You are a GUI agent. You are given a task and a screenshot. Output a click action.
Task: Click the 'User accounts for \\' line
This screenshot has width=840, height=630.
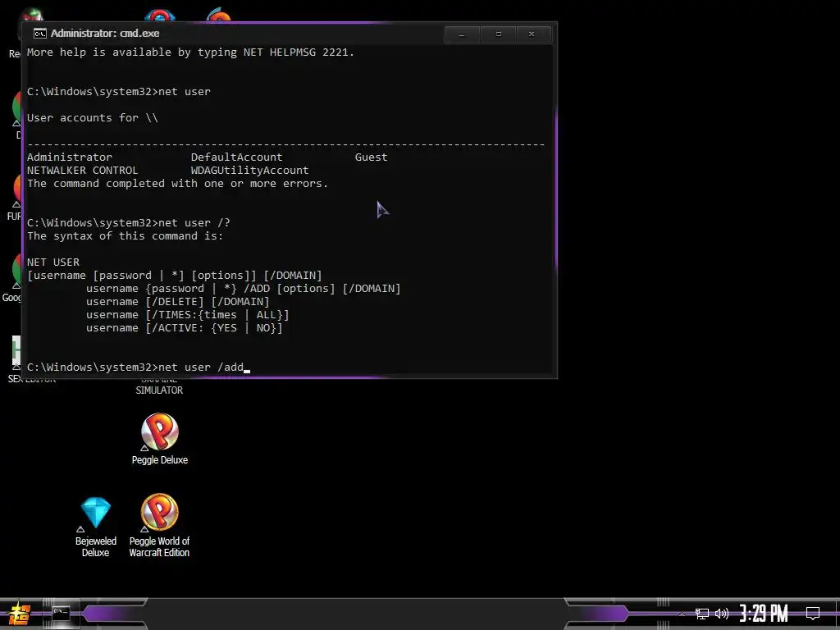tap(93, 118)
